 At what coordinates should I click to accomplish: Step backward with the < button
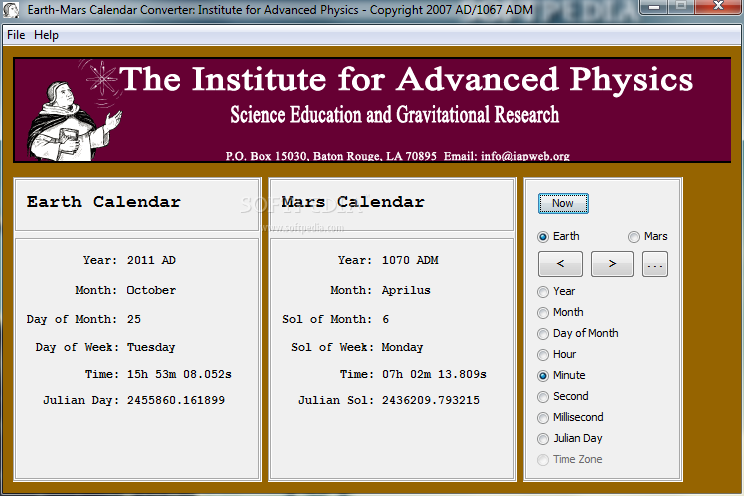[x=560, y=264]
